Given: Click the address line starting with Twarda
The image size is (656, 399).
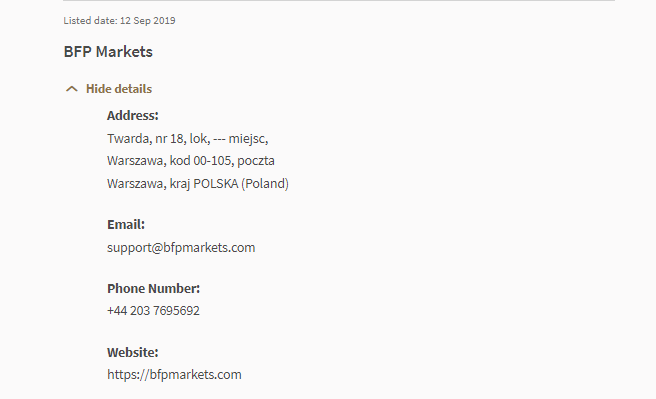Looking at the screenshot, I should (187, 138).
